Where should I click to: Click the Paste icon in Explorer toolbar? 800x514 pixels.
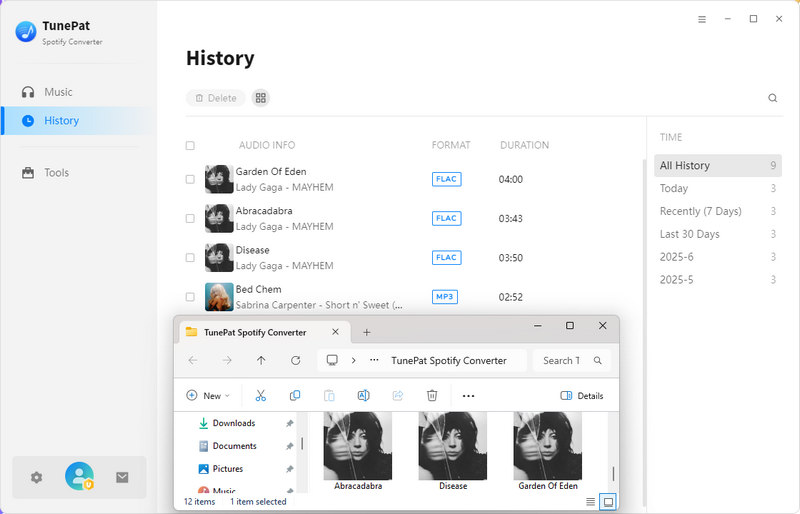click(329, 396)
